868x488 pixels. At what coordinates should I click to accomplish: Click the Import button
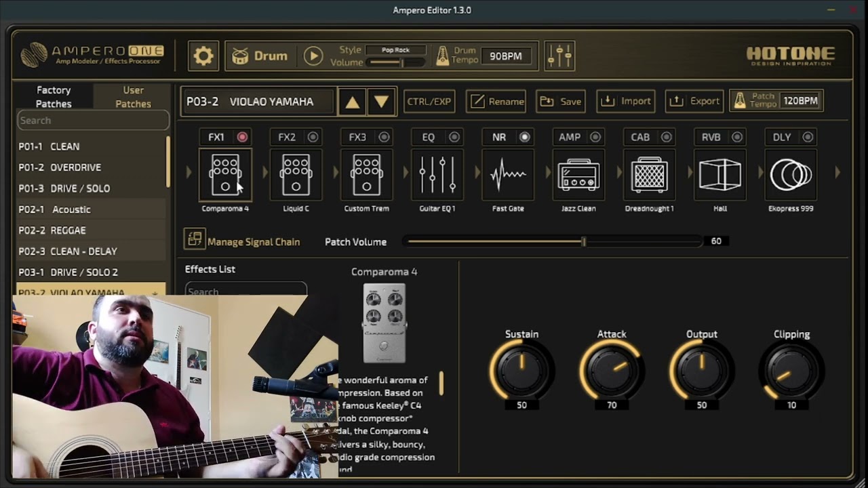(x=626, y=101)
